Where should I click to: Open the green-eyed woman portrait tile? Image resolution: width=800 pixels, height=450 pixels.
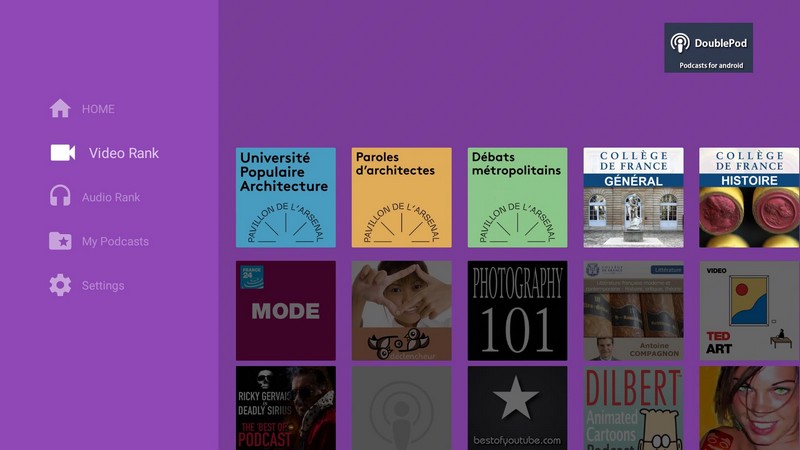pos(749,408)
